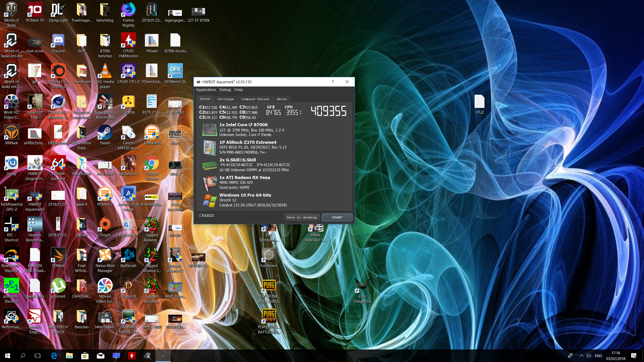Open Microsoft Edge from the taskbar
The image size is (644, 362).
click(54, 356)
